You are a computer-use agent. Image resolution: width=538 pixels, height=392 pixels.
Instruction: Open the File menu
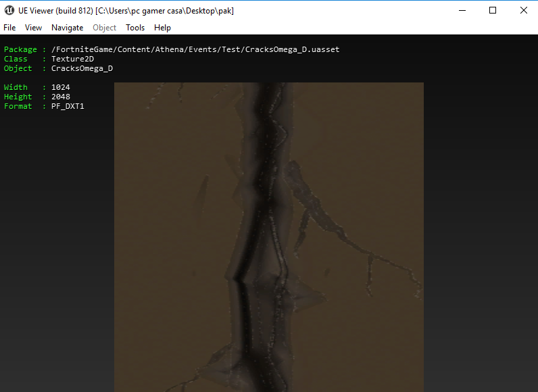pos(9,28)
